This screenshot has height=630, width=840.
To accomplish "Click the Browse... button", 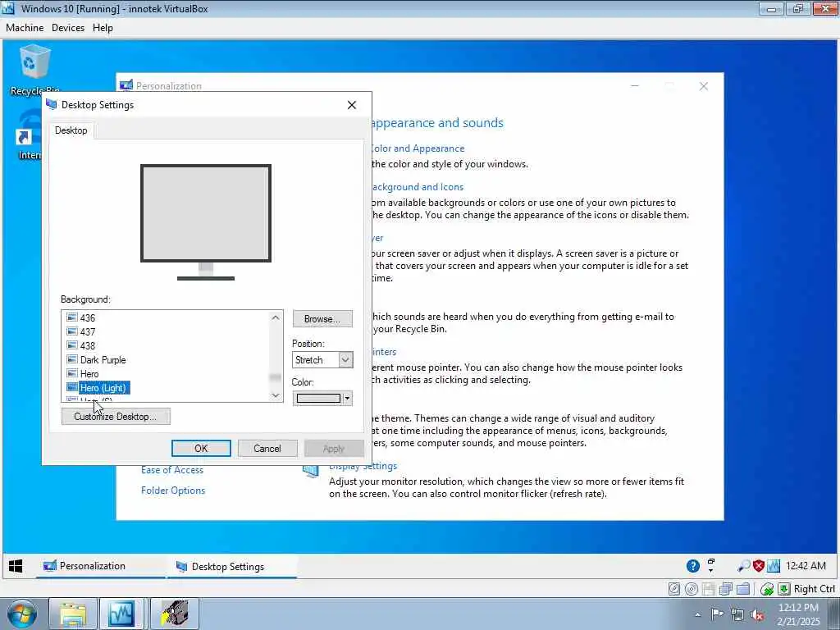I will click(x=322, y=319).
